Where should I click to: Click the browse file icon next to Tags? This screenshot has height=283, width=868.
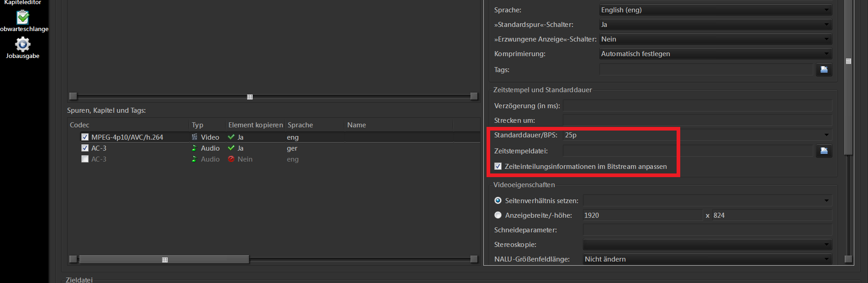tap(824, 69)
